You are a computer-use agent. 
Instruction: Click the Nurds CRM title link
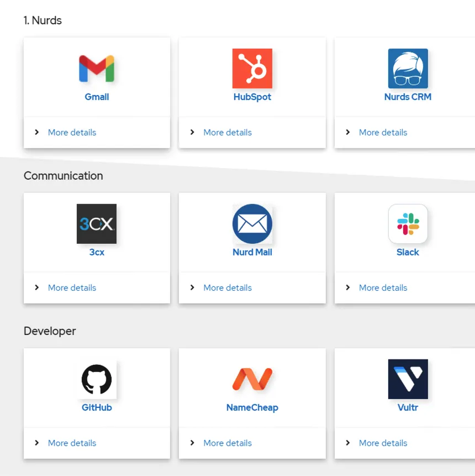(x=408, y=97)
